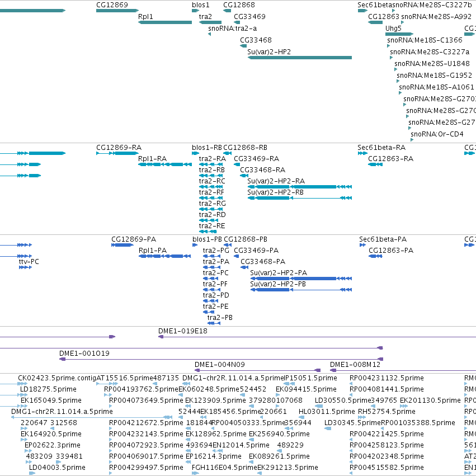The image size is (476, 476).
Task: Click snoRNA:Me18S-A1061 label
Action: coord(436,87)
